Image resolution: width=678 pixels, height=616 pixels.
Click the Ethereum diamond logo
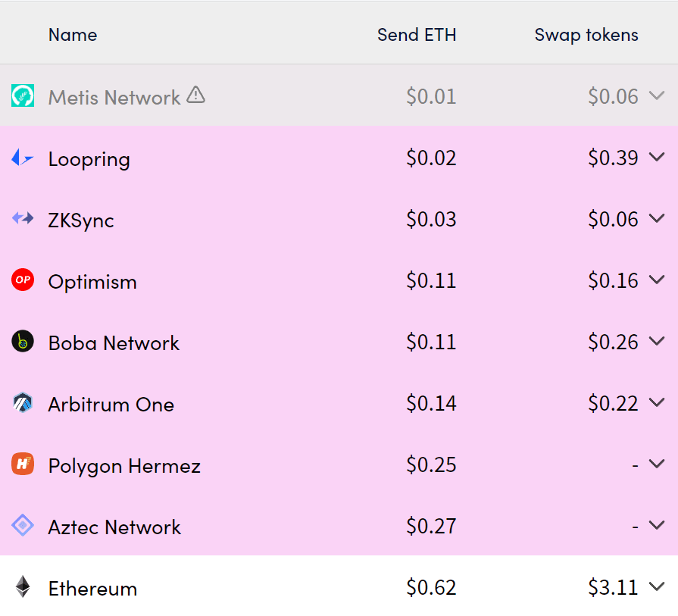point(23,586)
